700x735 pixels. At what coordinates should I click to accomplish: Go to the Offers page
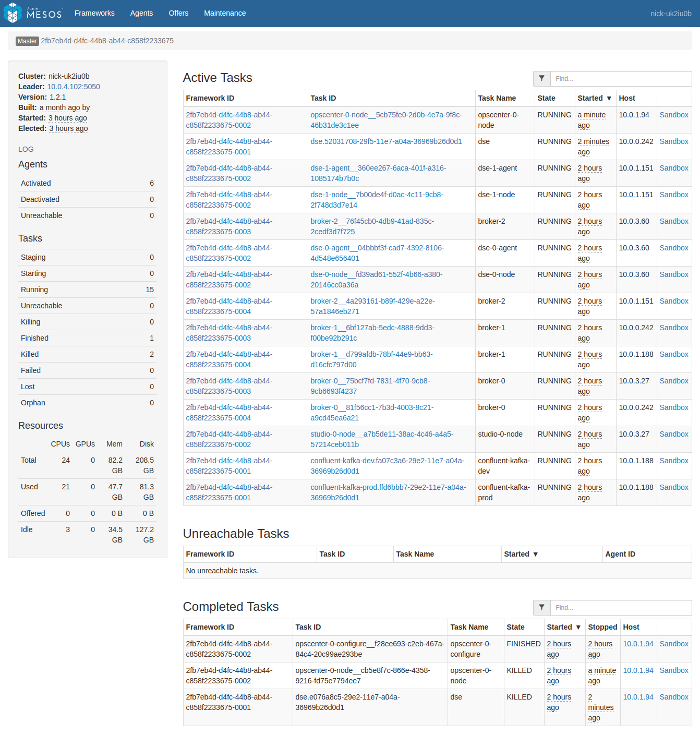pyautogui.click(x=178, y=13)
